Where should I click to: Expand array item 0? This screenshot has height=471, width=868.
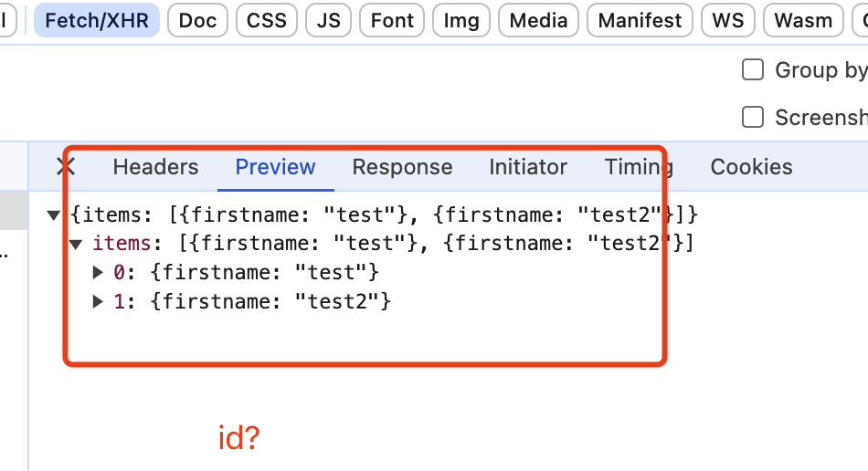point(99,272)
